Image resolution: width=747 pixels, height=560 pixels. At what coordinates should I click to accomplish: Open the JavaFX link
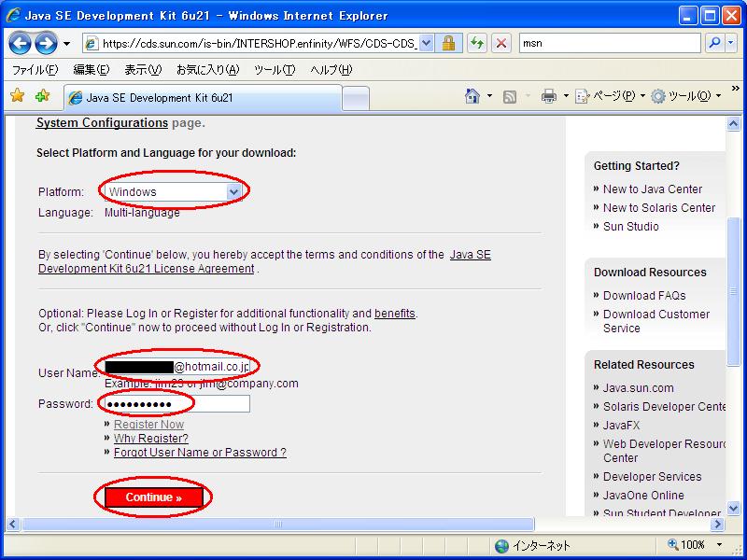pyautogui.click(x=621, y=425)
